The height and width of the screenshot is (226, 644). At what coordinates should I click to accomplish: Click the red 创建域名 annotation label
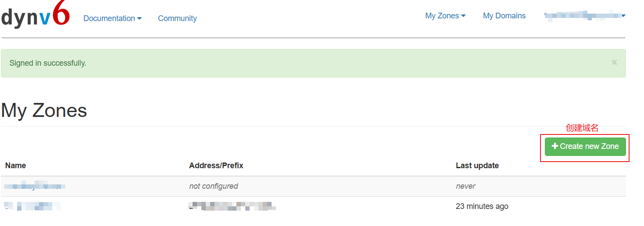point(582,128)
